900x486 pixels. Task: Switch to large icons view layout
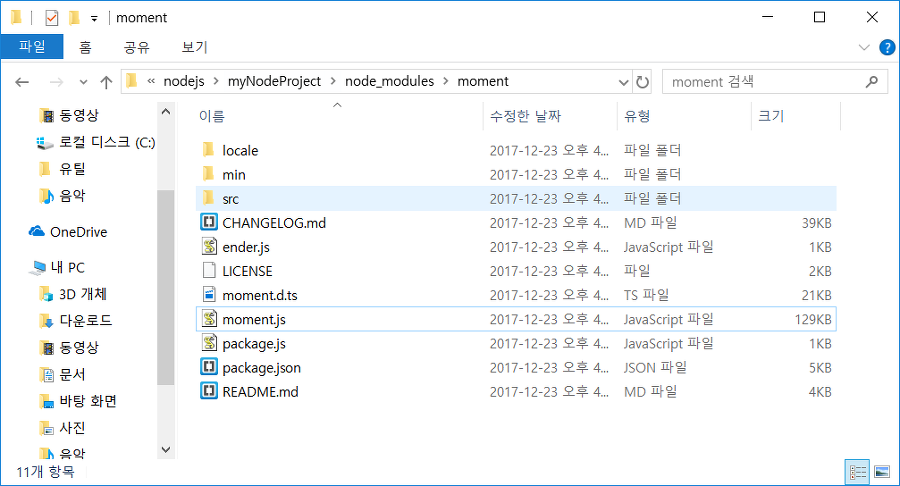(x=882, y=472)
